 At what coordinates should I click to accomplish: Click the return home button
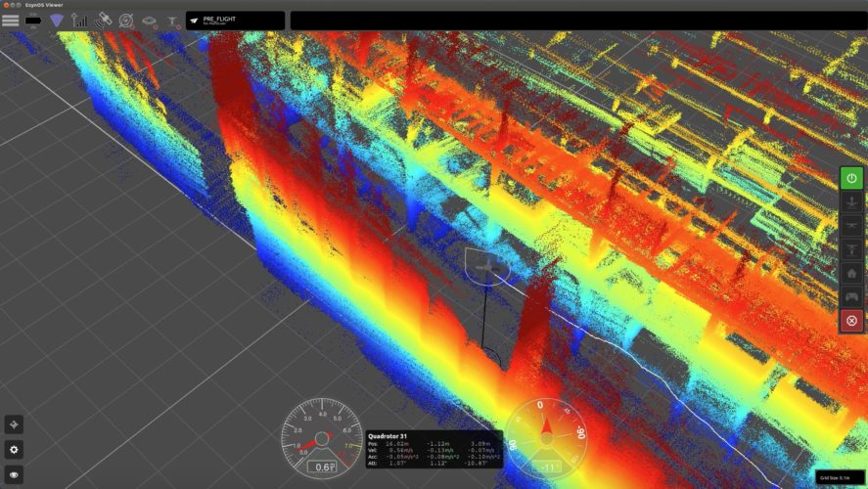click(x=852, y=273)
